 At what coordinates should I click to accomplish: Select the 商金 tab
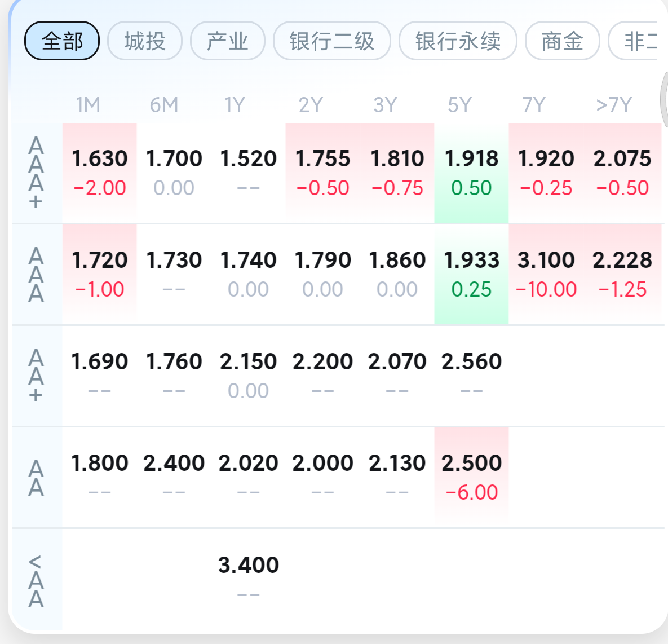tap(563, 41)
